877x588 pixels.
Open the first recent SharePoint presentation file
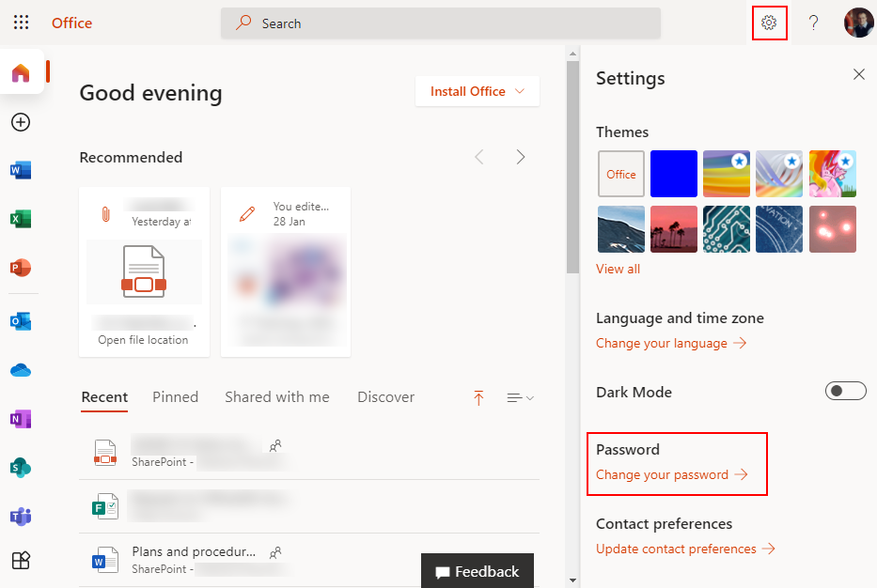point(309,454)
